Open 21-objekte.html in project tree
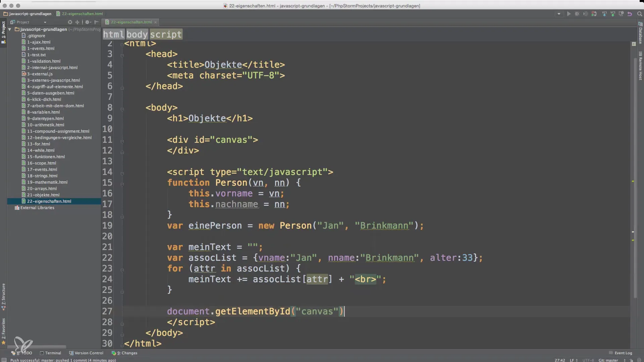Viewport: 644px width, 362px height. tap(43, 195)
